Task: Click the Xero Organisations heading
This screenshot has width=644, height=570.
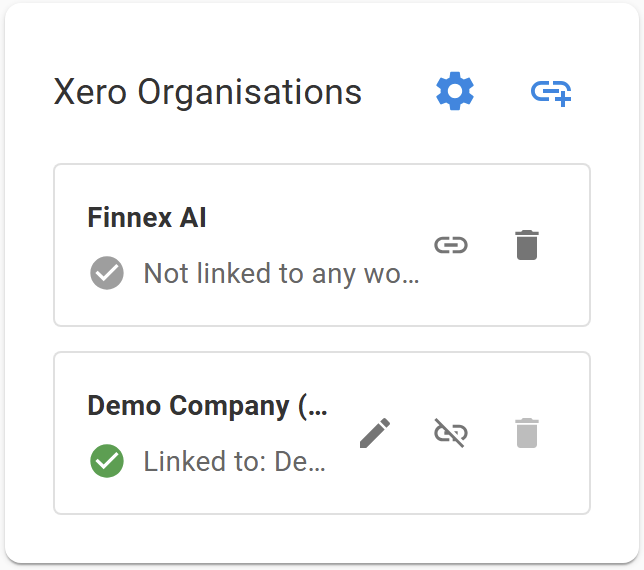Action: coord(208,93)
